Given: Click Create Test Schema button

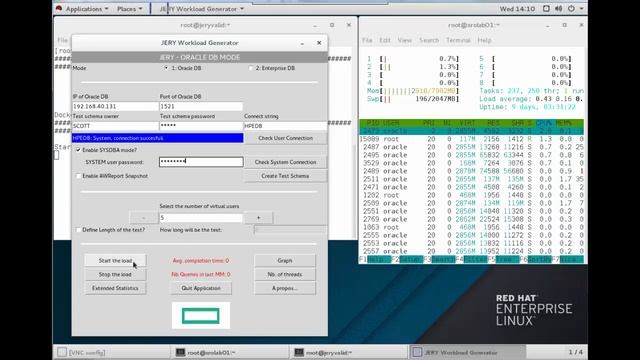Looking at the screenshot, I should (x=285, y=176).
